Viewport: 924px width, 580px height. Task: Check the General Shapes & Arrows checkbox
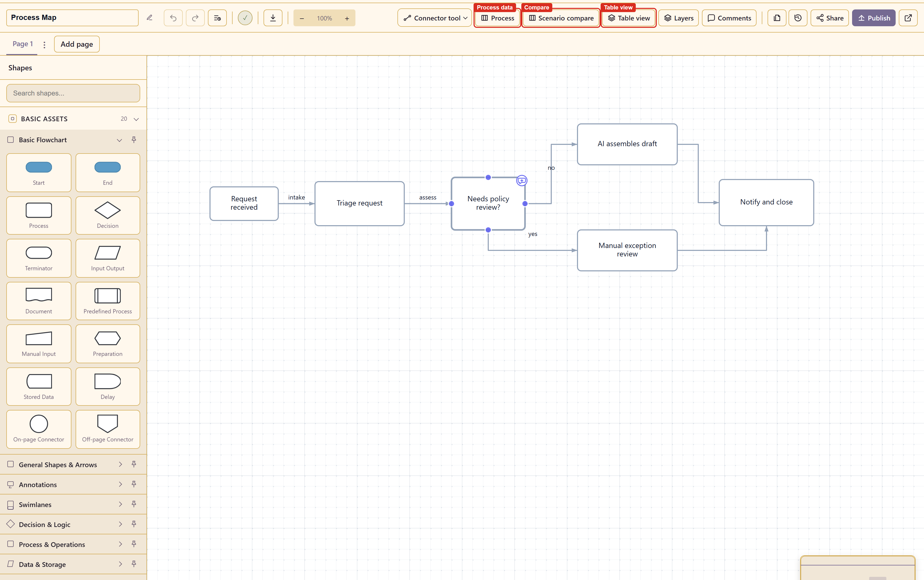[x=11, y=464]
